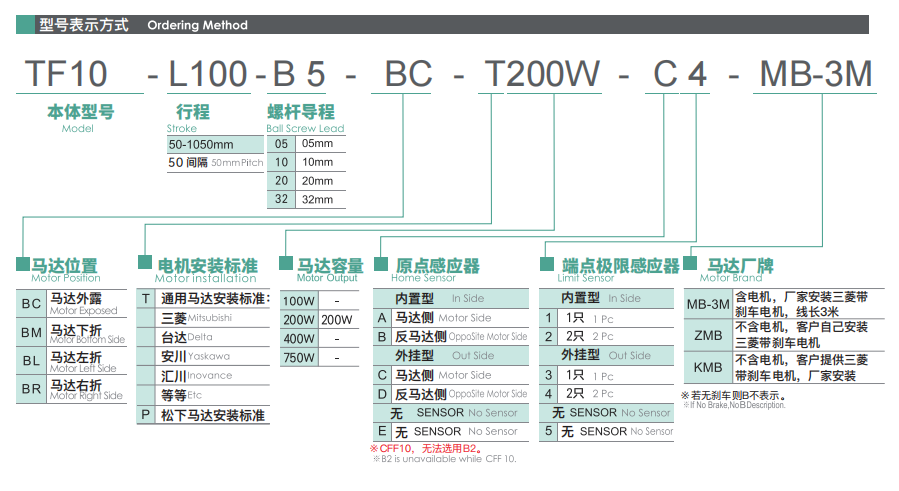899x491 pixels.
Task: Click the '200W' motor output row
Action: click(x=319, y=319)
